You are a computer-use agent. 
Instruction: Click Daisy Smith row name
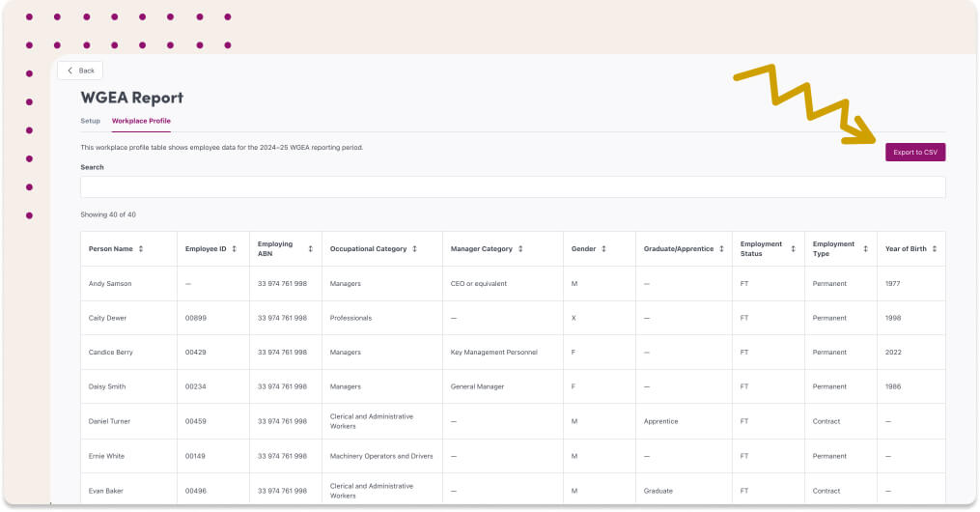tap(107, 387)
